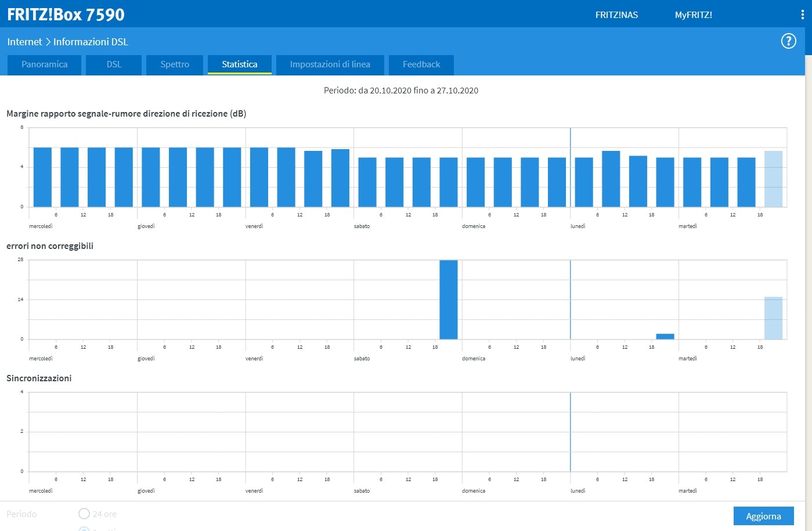Open the MyFRITZ! link
The image size is (812, 531).
(x=693, y=15)
